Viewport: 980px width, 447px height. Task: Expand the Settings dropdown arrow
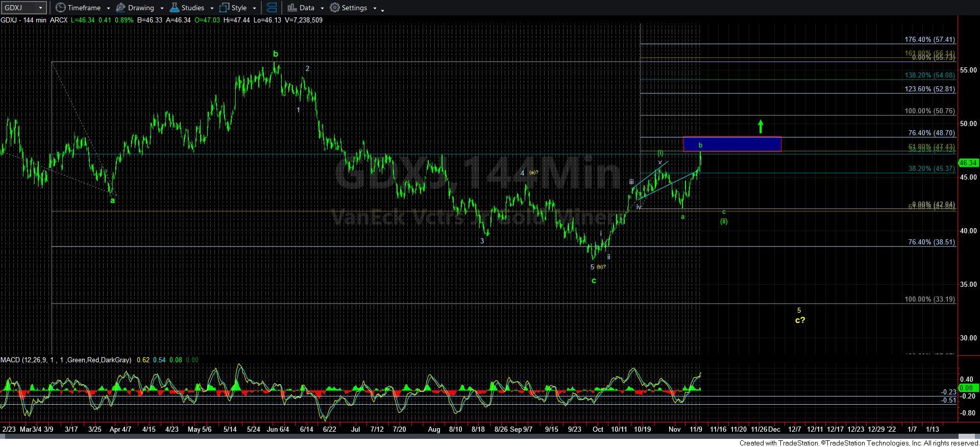pyautogui.click(x=375, y=8)
